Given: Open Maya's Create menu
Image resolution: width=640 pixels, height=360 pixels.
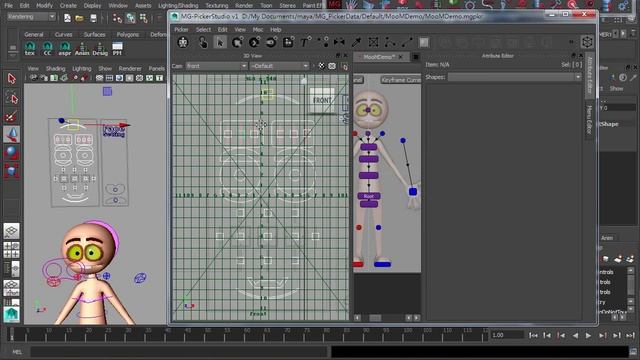Looking at the screenshot, I should pos(68,6).
